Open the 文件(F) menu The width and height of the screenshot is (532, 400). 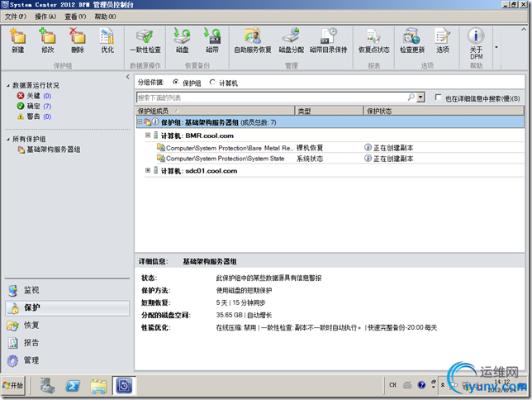pos(15,17)
